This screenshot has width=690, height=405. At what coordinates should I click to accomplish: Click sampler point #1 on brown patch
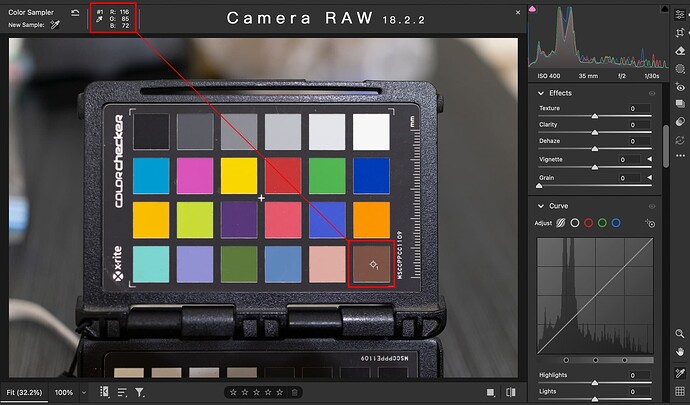pyautogui.click(x=373, y=265)
